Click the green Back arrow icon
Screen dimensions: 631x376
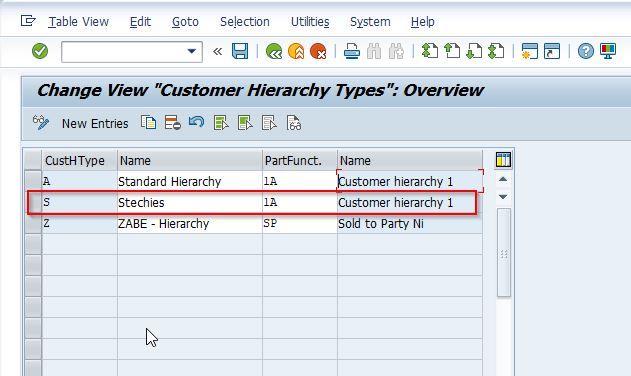click(274, 51)
